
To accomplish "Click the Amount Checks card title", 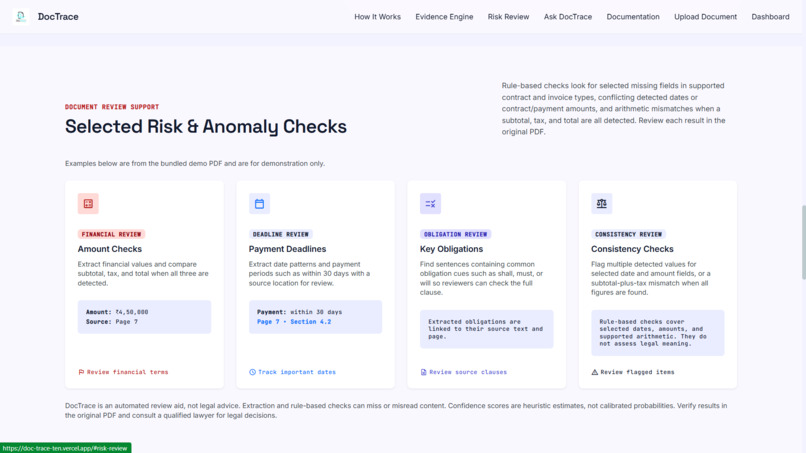I will [x=109, y=249].
